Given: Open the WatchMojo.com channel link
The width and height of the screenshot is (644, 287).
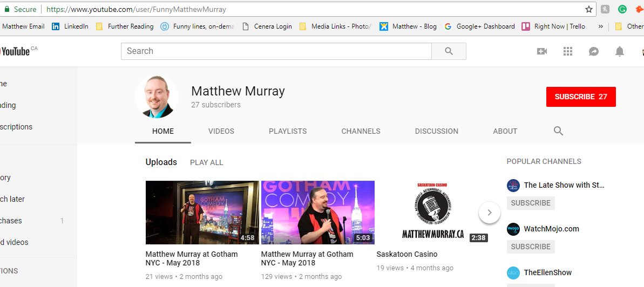Looking at the screenshot, I should tap(551, 229).
